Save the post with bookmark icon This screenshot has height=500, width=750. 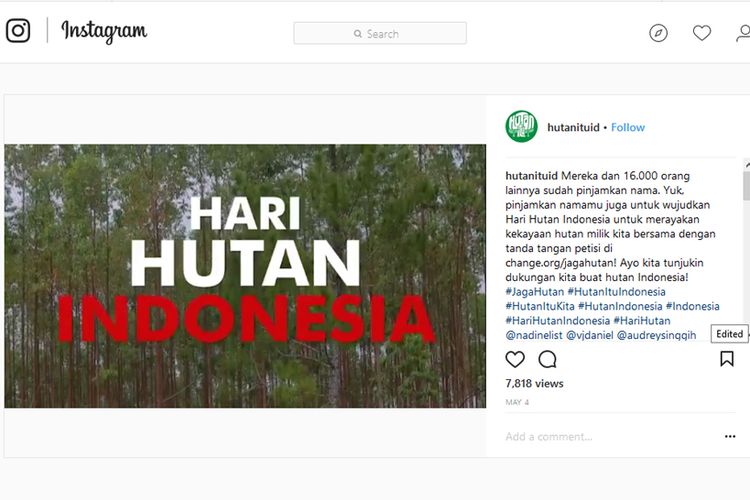click(x=727, y=359)
